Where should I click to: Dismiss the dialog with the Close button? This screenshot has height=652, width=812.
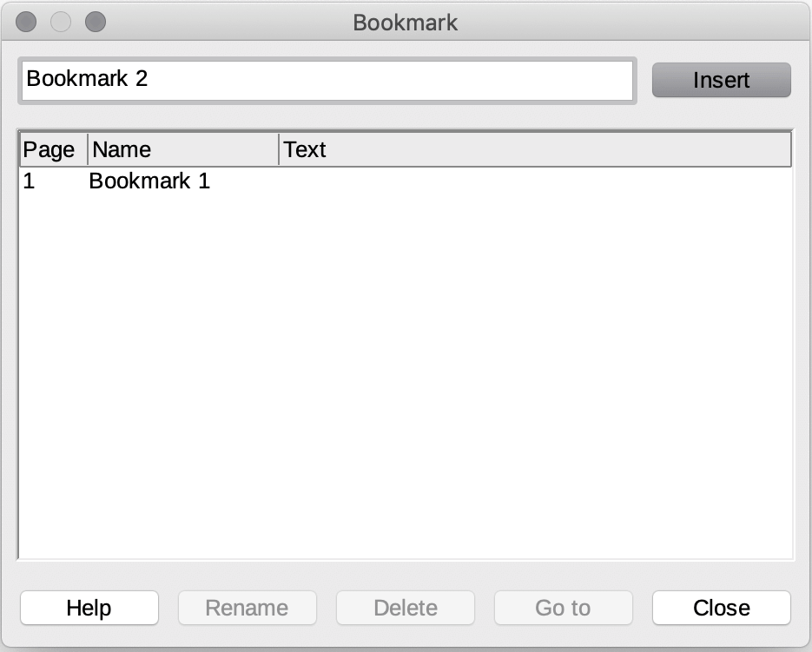(721, 608)
